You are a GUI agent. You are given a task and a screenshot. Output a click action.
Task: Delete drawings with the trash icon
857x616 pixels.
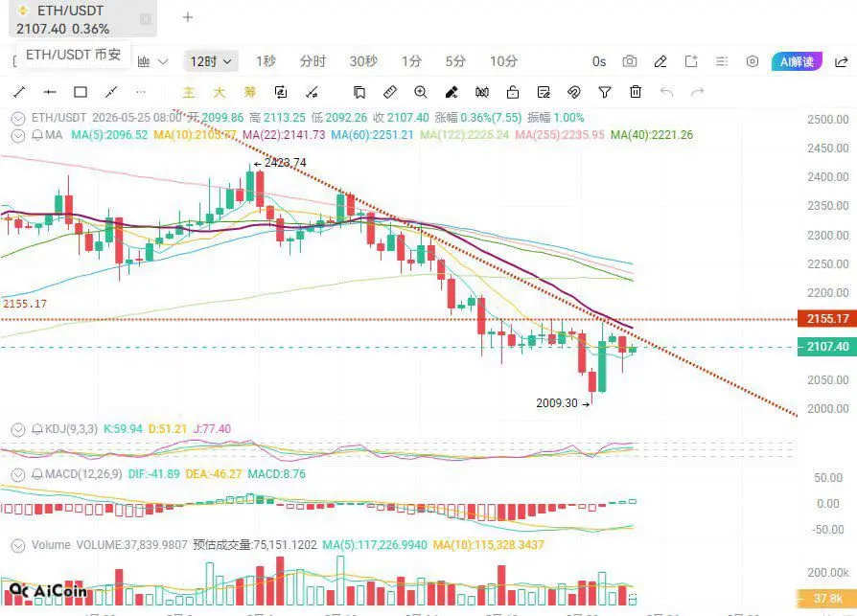[x=636, y=92]
